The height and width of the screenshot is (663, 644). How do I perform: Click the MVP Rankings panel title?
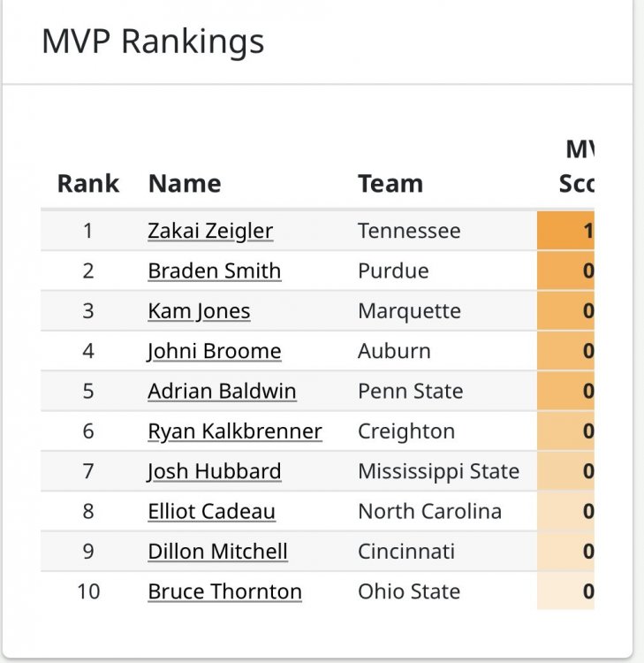153,42
